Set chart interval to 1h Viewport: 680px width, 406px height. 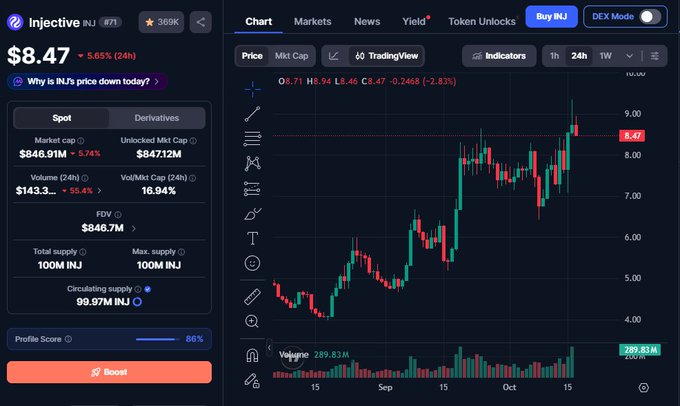point(554,56)
